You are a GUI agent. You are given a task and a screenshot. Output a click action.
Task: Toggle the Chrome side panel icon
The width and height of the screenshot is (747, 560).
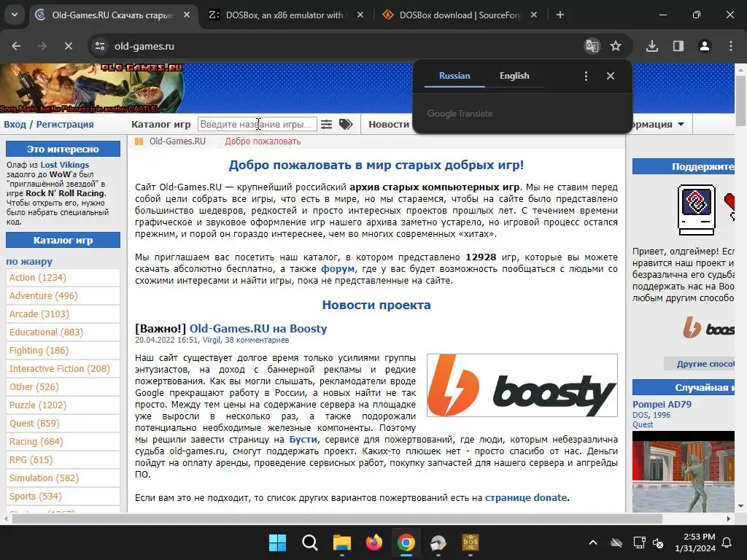coord(678,46)
